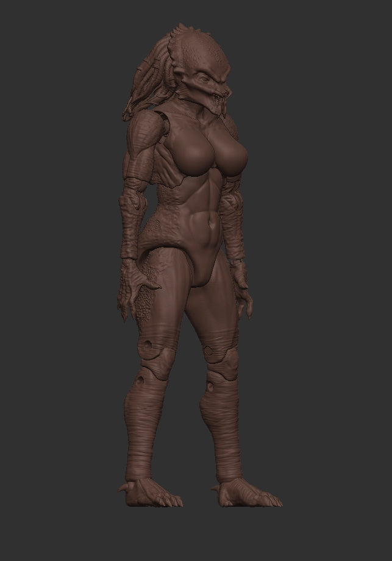Select the front leg's lower shin

point(224,439)
